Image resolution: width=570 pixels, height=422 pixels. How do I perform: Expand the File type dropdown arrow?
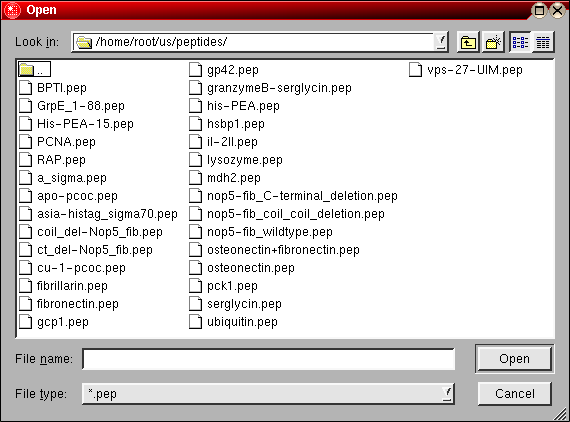[447, 393]
